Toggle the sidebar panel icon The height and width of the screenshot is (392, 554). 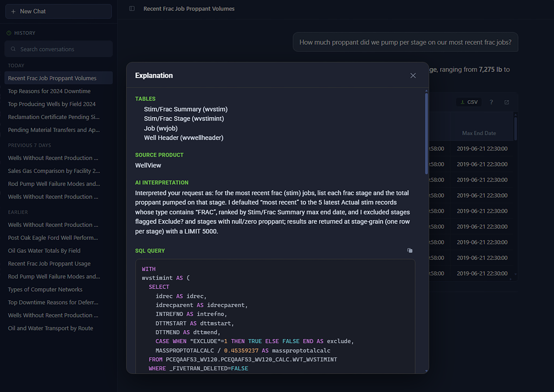tap(132, 9)
